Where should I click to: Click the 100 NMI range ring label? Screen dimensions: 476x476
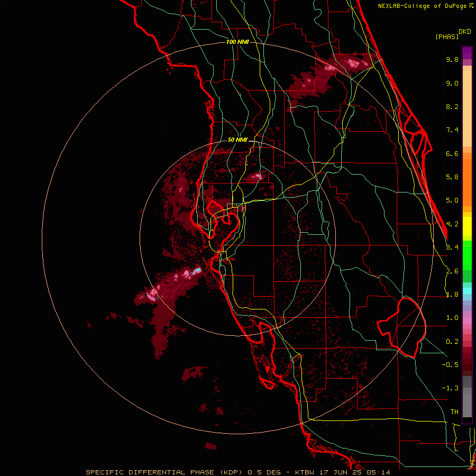coord(237,42)
